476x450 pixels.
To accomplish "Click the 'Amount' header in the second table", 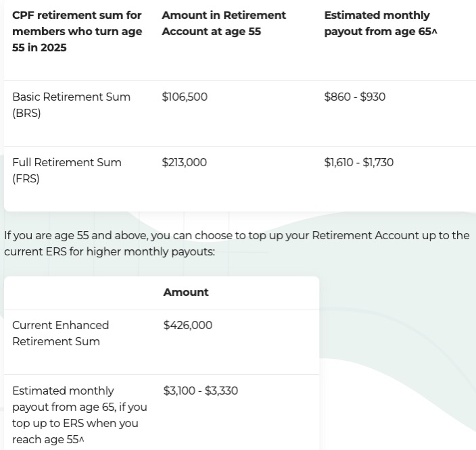I will click(x=186, y=292).
